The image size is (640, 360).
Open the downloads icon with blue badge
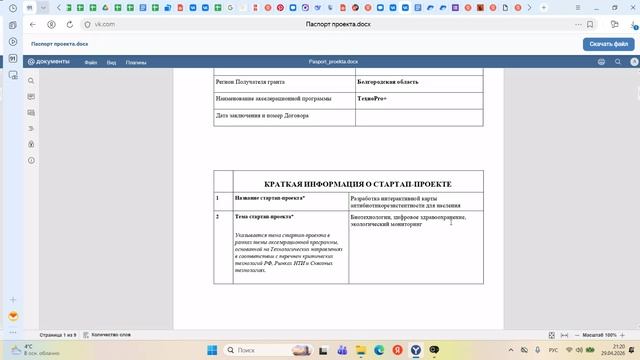(634, 25)
